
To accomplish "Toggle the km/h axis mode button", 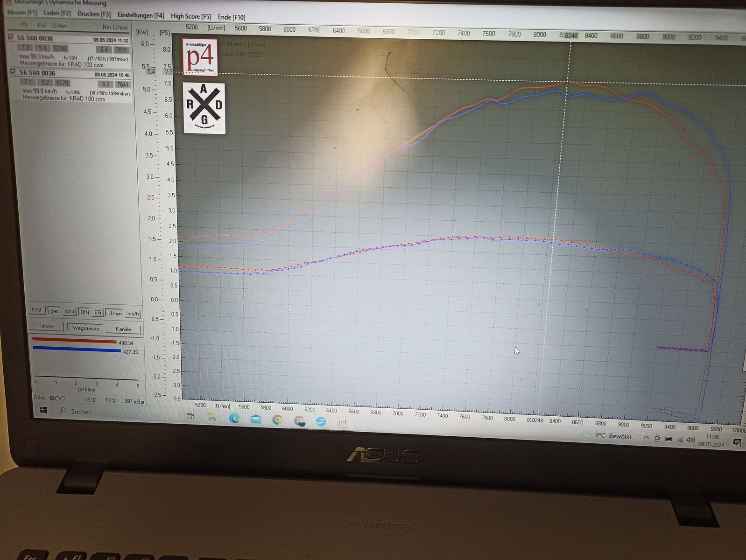I will [133, 314].
